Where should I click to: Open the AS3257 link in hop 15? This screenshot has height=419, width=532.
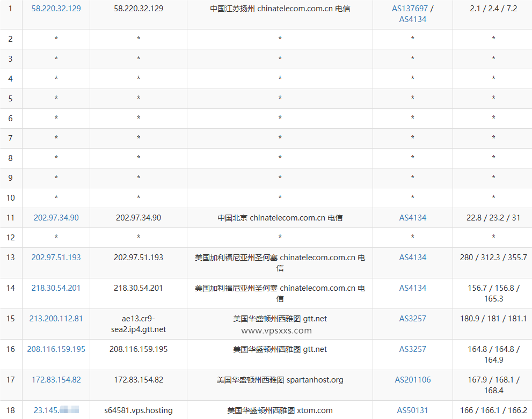[413, 318]
